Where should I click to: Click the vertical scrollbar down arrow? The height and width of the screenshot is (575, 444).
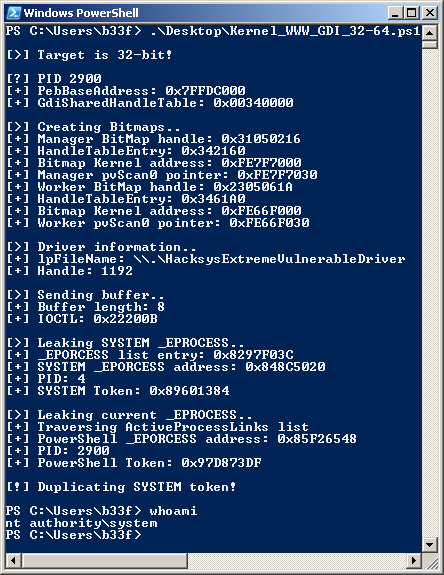(429, 544)
